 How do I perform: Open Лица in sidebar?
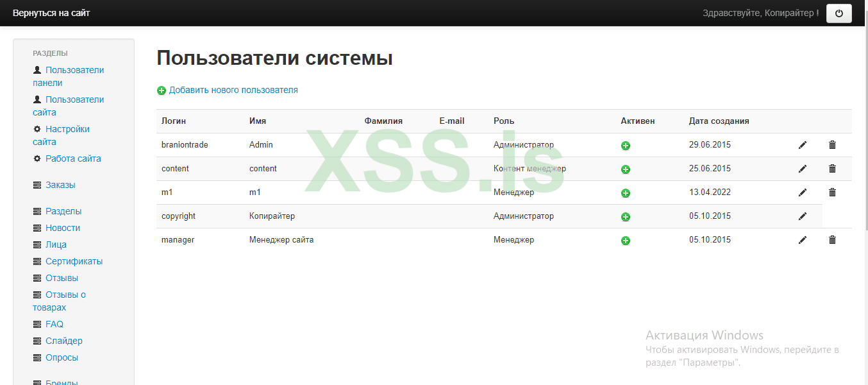click(56, 244)
